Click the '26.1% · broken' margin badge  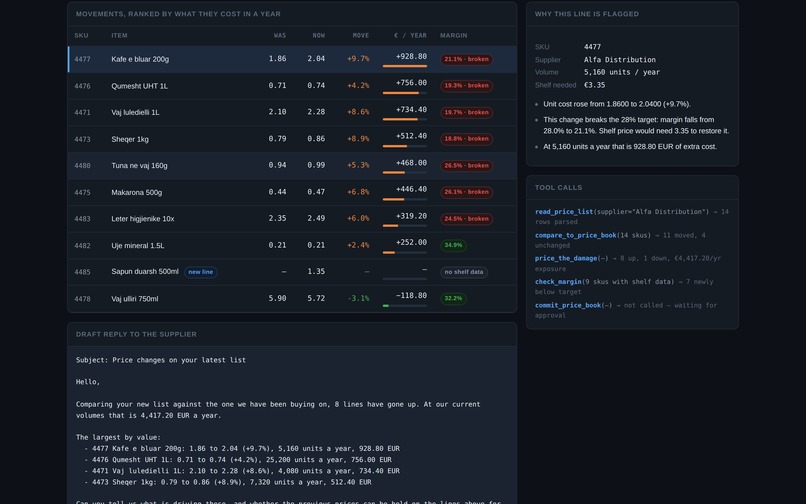(x=466, y=192)
